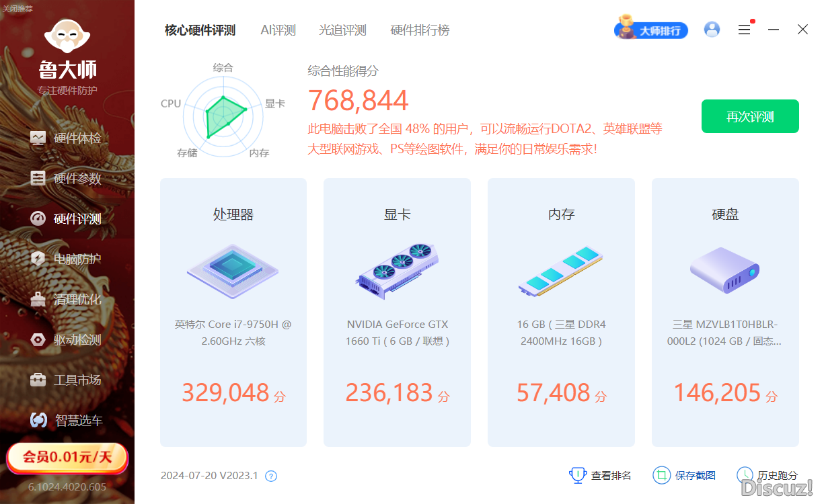Open 硬件参数 in the sidebar
This screenshot has height=504, width=824.
point(66,179)
